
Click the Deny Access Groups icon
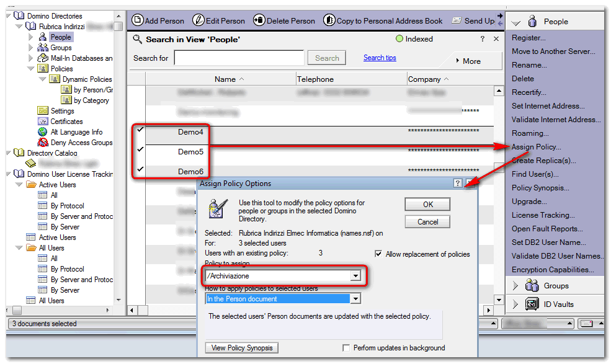tap(42, 142)
